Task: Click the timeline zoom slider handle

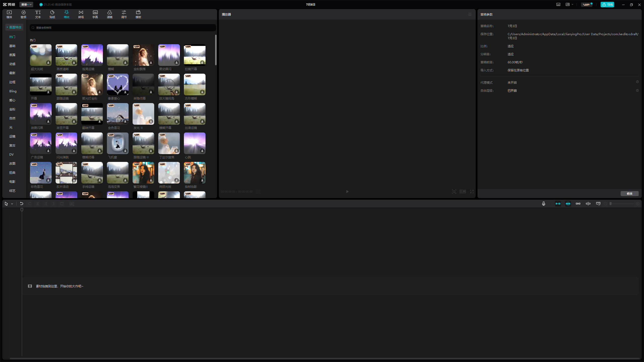Action: [611, 204]
